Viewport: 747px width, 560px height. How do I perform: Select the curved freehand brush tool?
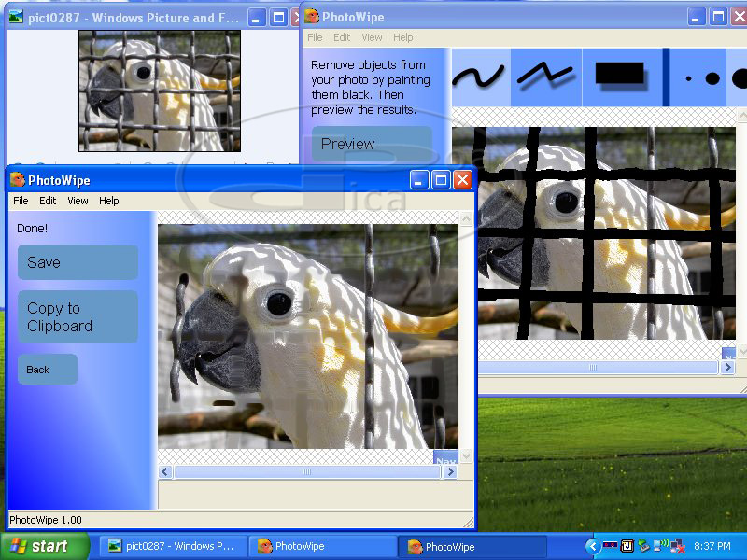point(480,77)
